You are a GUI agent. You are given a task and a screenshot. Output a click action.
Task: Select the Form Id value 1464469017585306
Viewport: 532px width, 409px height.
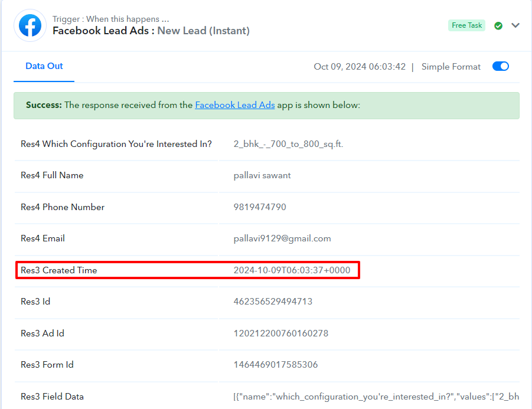click(x=276, y=365)
